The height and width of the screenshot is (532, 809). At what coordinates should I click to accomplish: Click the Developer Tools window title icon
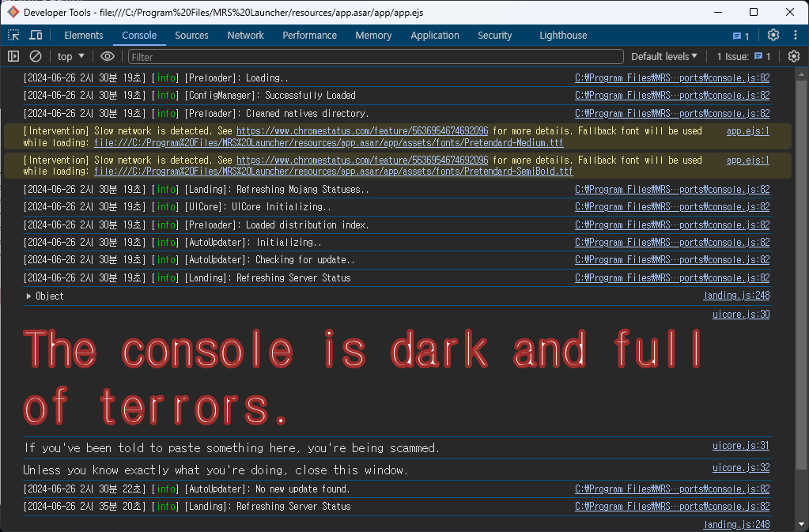(x=13, y=12)
